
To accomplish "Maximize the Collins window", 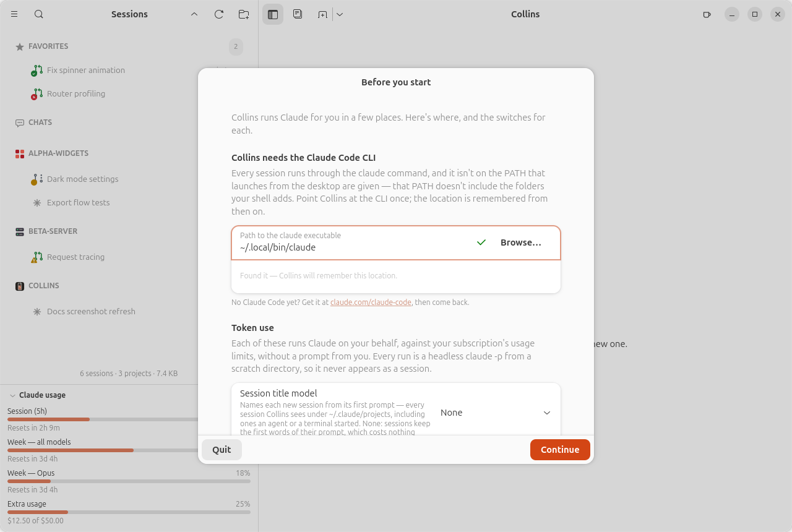I will click(755, 14).
